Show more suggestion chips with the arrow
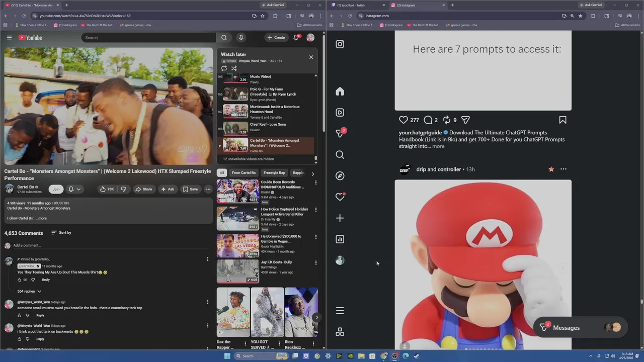Image resolution: width=644 pixels, height=362 pixels. (312, 173)
